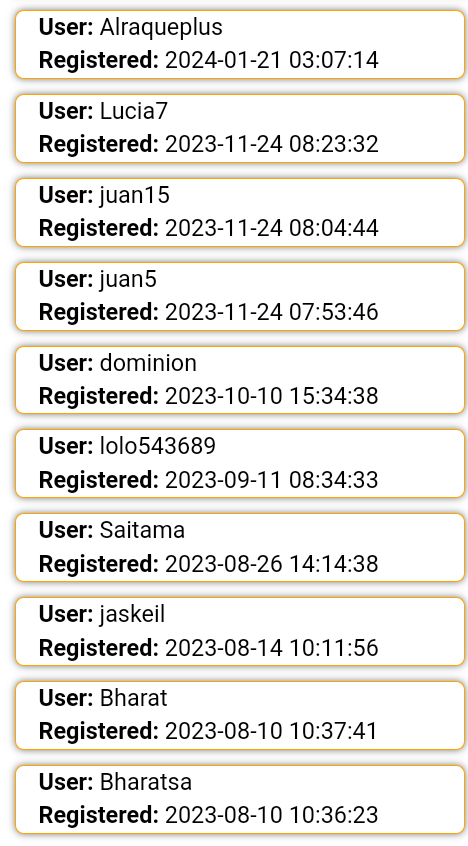Click registration time 2023-11-24 08:04:44
This screenshot has width=468, height=846.
272,228
